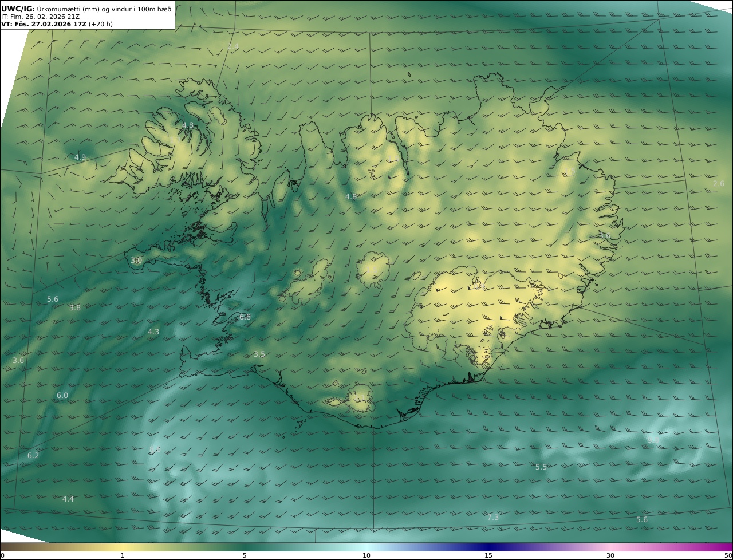Click the title "UWC/IG: Úrkomumætti (mm) og vindur"
This screenshot has width=733, height=560.
(x=86, y=9)
